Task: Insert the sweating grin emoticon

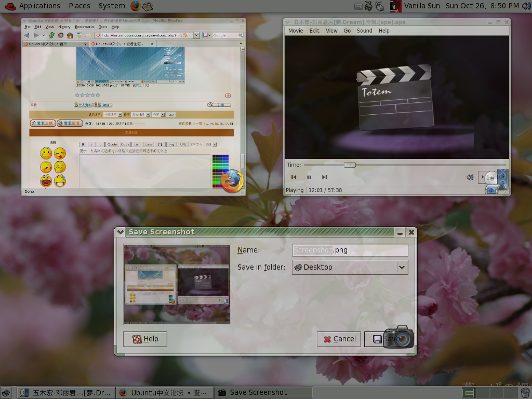Action: [x=60, y=181]
